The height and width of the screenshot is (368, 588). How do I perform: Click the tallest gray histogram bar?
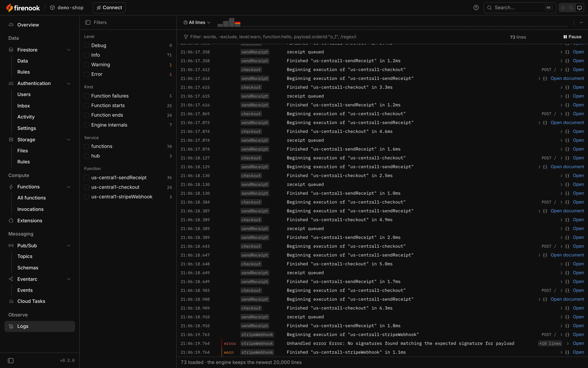click(232, 22)
